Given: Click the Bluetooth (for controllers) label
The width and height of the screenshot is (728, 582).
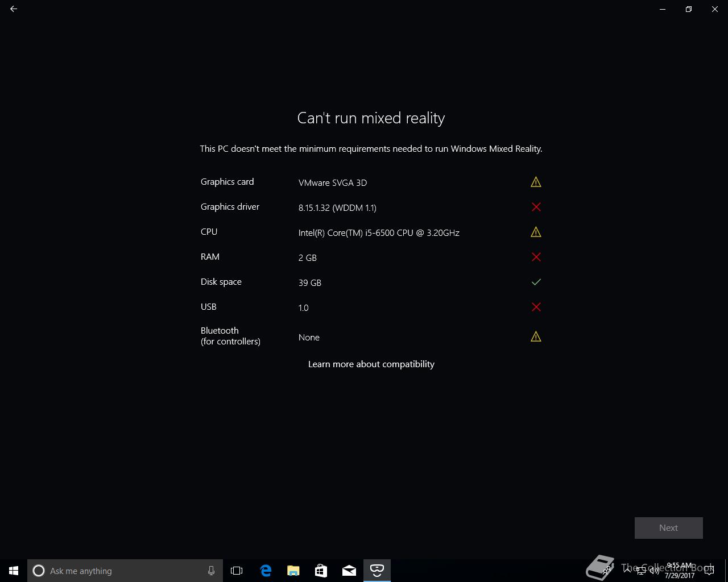Looking at the screenshot, I should 230,336.
